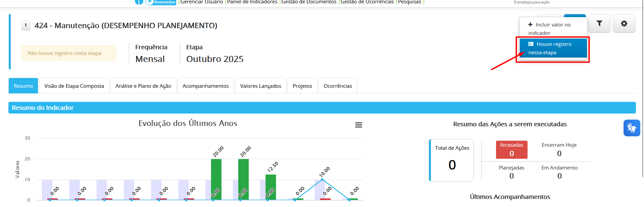This screenshot has height=207, width=644.
Task: Open the Valores Lançados tab
Action: (x=260, y=86)
